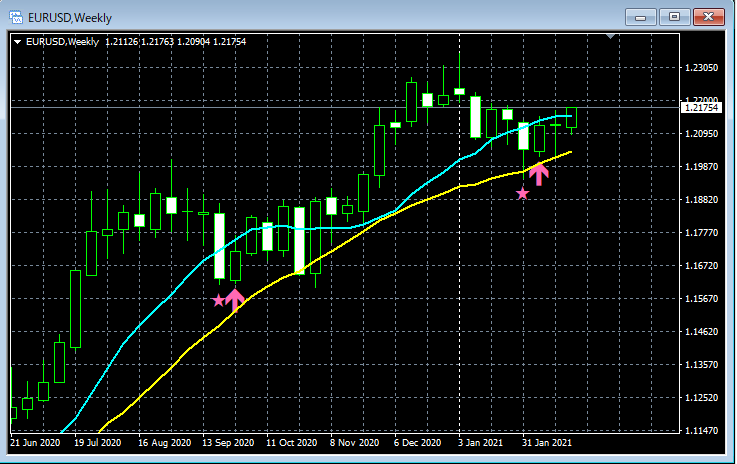Click the 1.15670 price scale label
This screenshot has height=464, width=737.
tap(701, 299)
